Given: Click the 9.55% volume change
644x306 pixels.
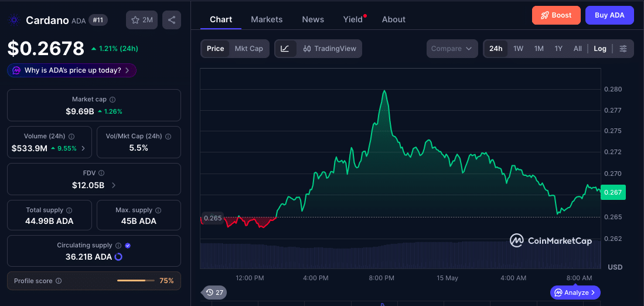Looking at the screenshot, I should click(67, 149).
